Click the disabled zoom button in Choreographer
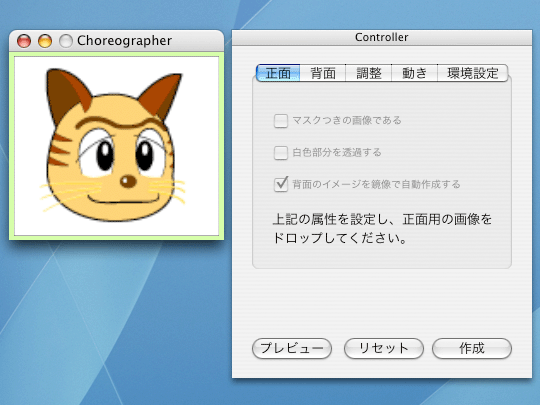Viewport: 540px width, 405px height. point(66,41)
